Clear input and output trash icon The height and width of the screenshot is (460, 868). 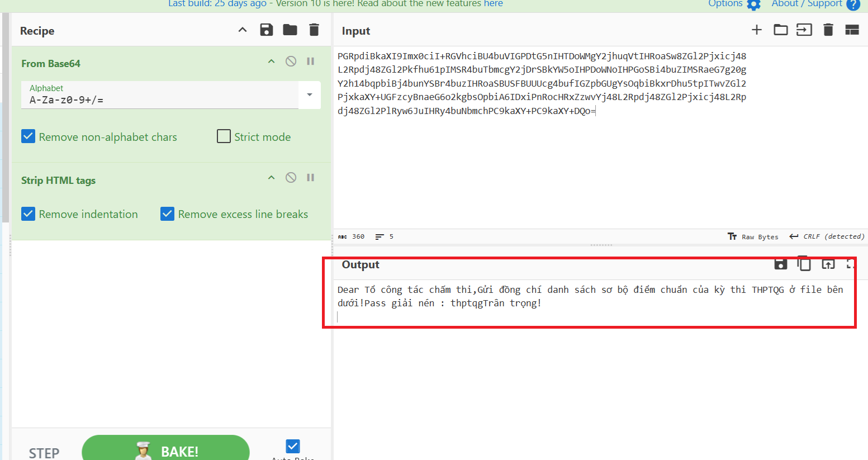pyautogui.click(x=828, y=30)
